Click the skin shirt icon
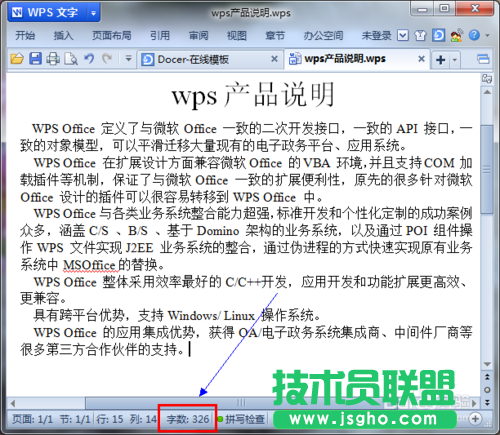The height and width of the screenshot is (435, 500). [x=420, y=35]
